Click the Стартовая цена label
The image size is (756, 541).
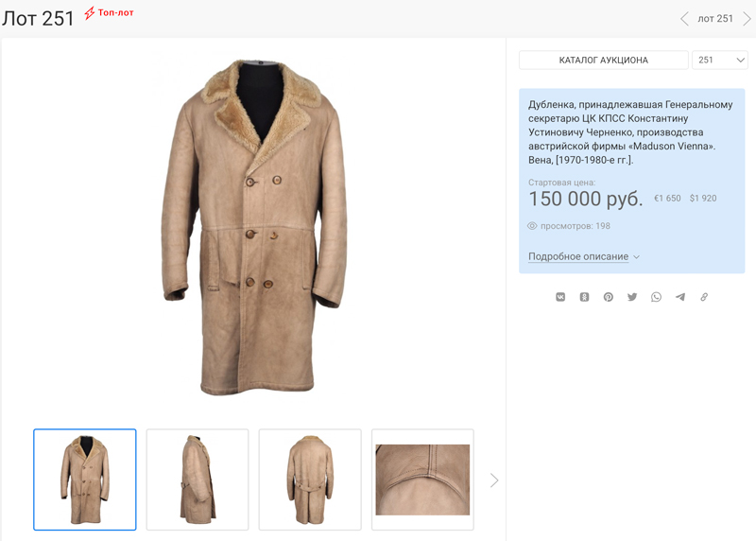561,183
